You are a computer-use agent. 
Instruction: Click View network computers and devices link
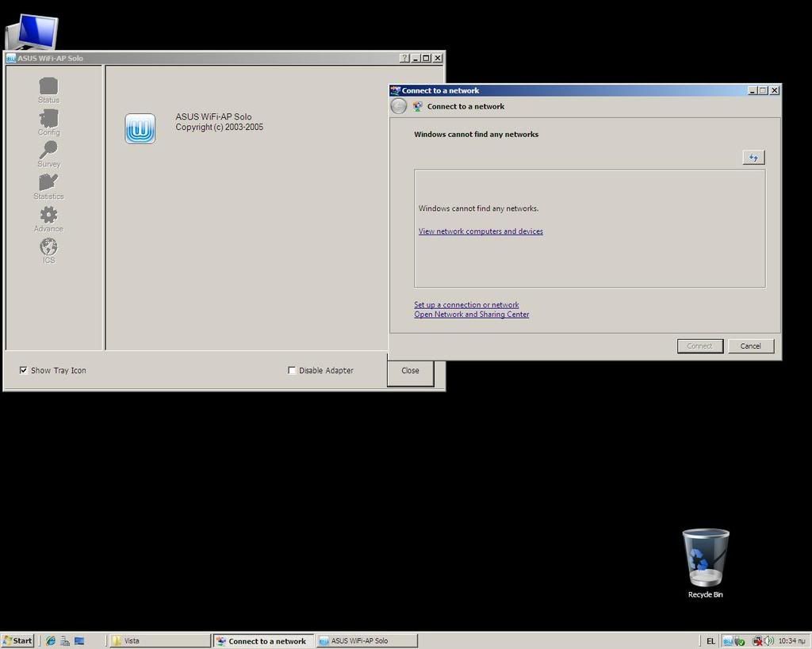[x=481, y=231]
